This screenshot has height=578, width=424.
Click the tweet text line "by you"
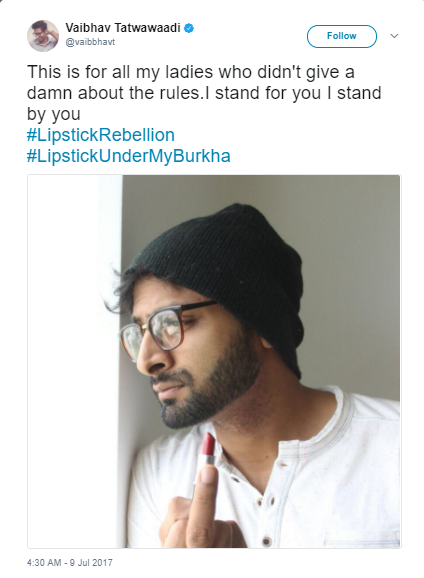click(x=53, y=114)
